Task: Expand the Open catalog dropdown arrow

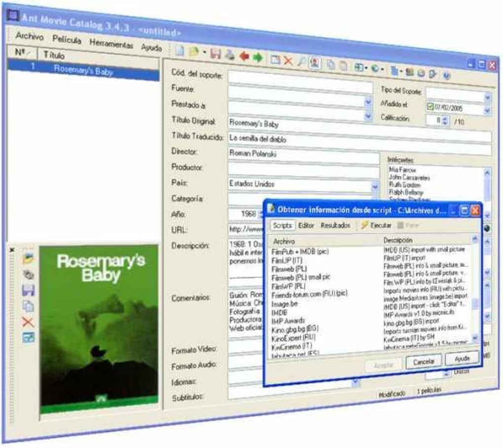Action: (204, 52)
